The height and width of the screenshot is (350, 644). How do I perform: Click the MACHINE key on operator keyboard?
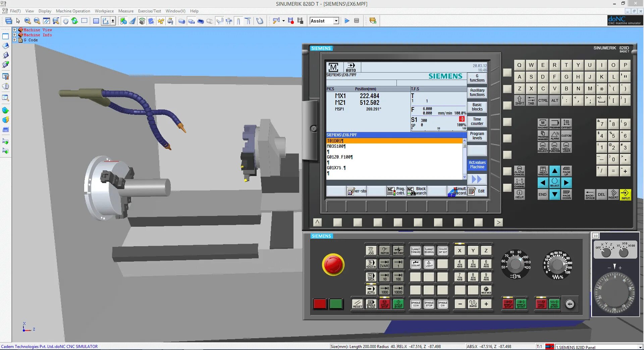(x=543, y=124)
